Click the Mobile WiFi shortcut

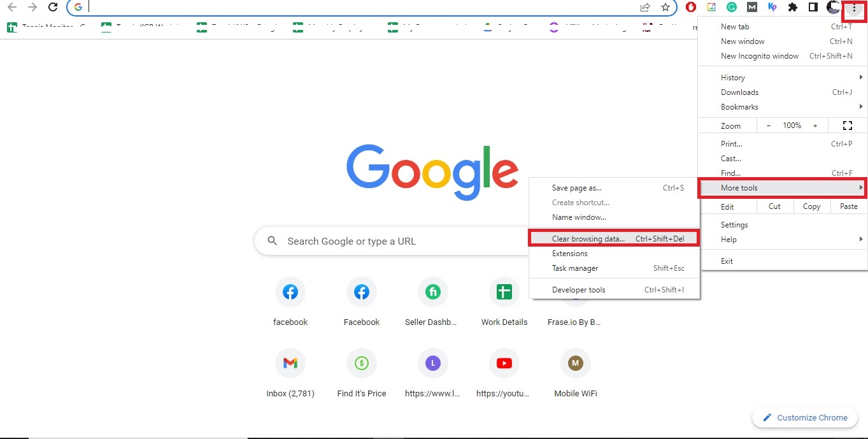click(x=575, y=363)
